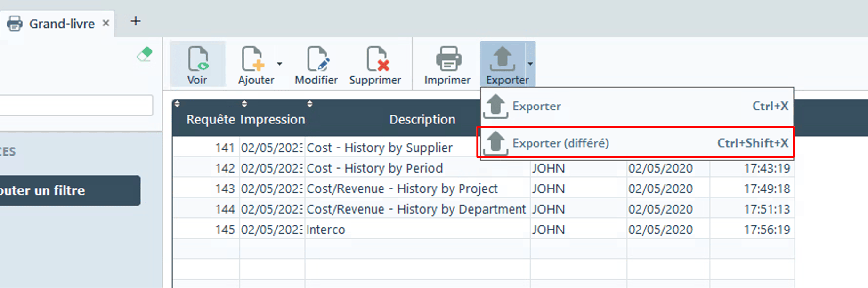Select row 142 Cost - History by Period
Viewport: 868px width, 288px height.
coord(374,168)
